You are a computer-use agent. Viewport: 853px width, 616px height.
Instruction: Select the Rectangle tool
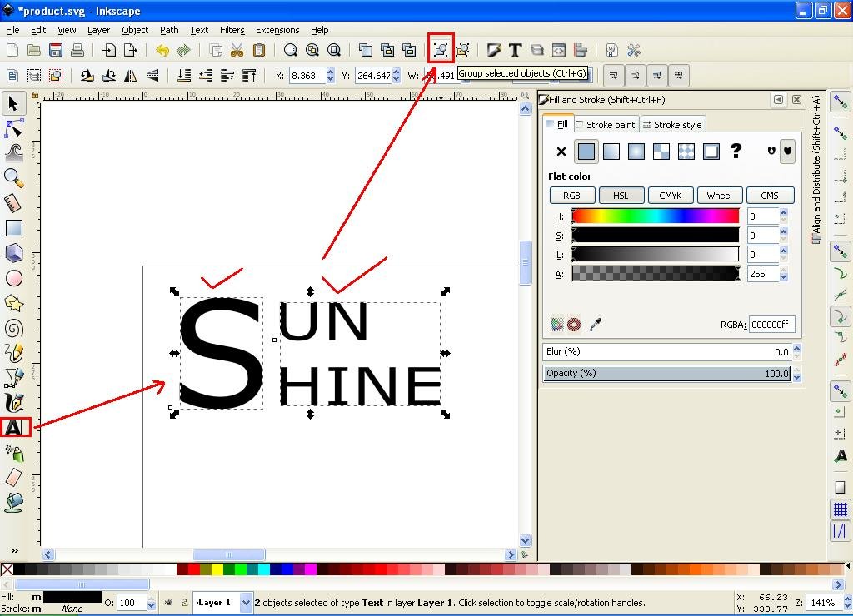point(14,227)
